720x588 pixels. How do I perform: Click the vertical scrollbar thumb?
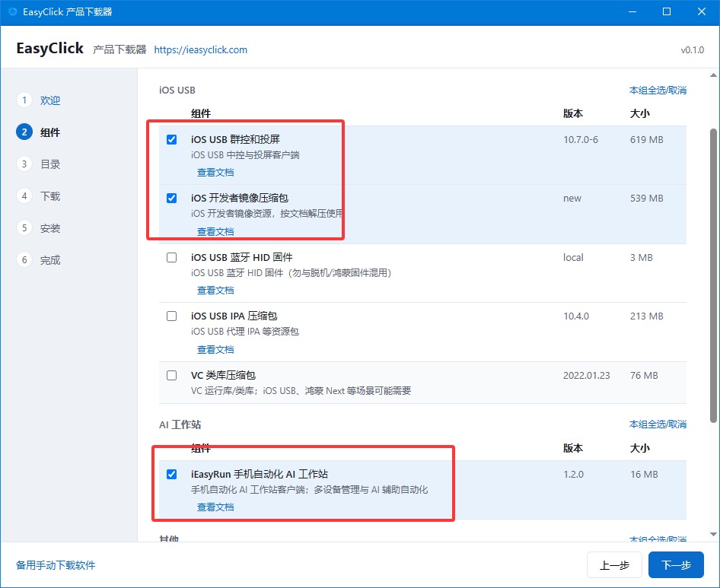point(713,275)
